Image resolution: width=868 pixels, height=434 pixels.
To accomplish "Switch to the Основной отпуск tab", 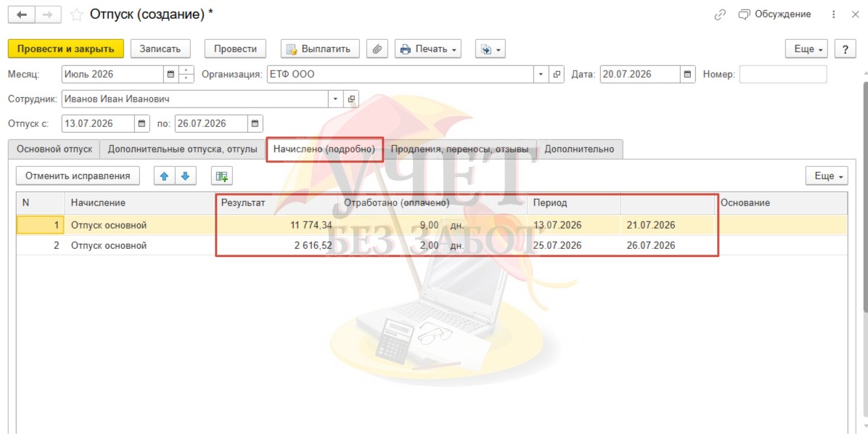I will tap(54, 150).
